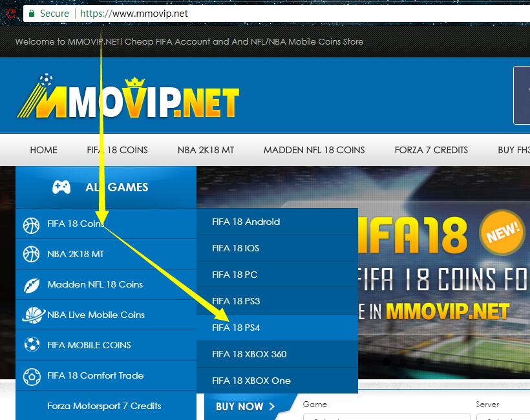Click the FIFA18 promotional banner

(x=444, y=272)
